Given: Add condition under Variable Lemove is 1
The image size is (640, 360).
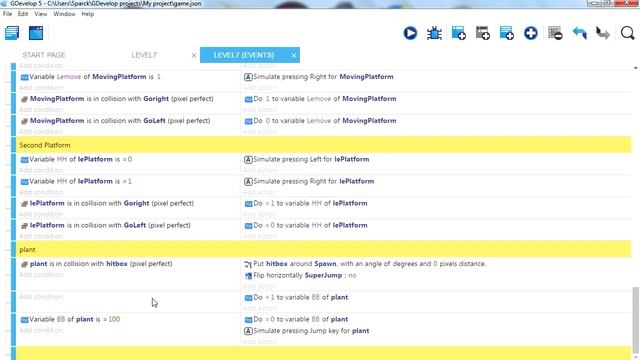Looking at the screenshot, I should tap(41, 88).
